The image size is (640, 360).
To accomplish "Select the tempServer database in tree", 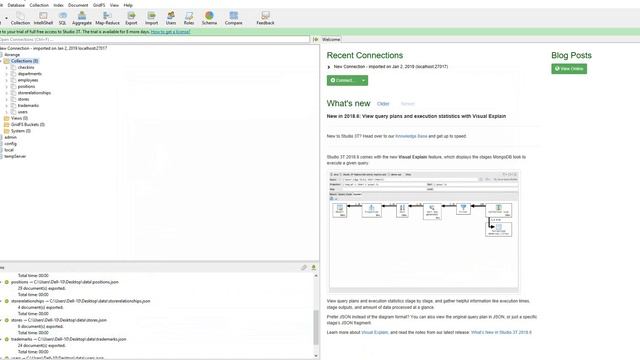I will coord(15,156).
